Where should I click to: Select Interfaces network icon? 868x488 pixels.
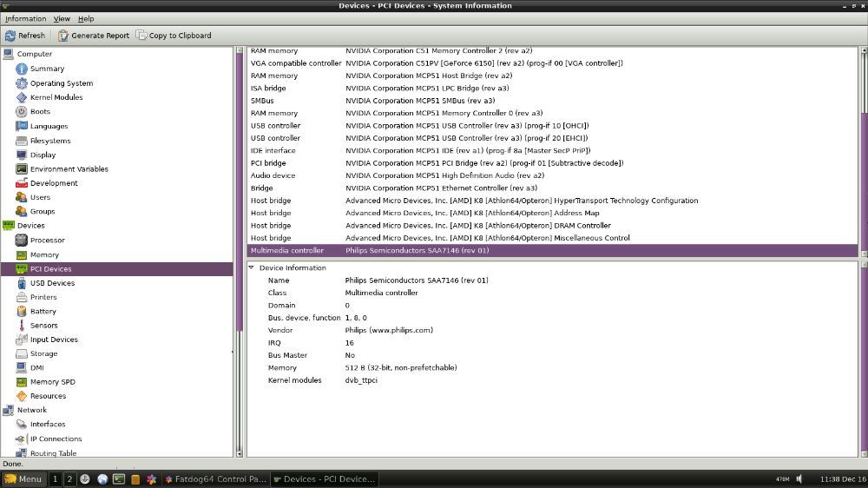click(22, 425)
